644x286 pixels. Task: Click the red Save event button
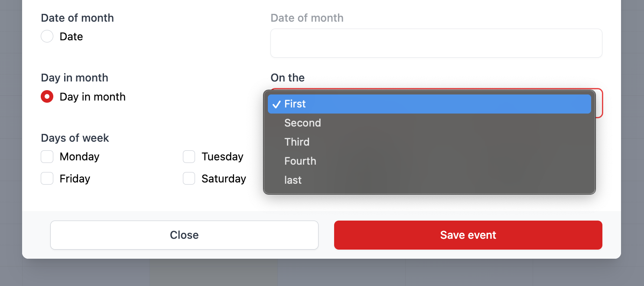click(468, 235)
